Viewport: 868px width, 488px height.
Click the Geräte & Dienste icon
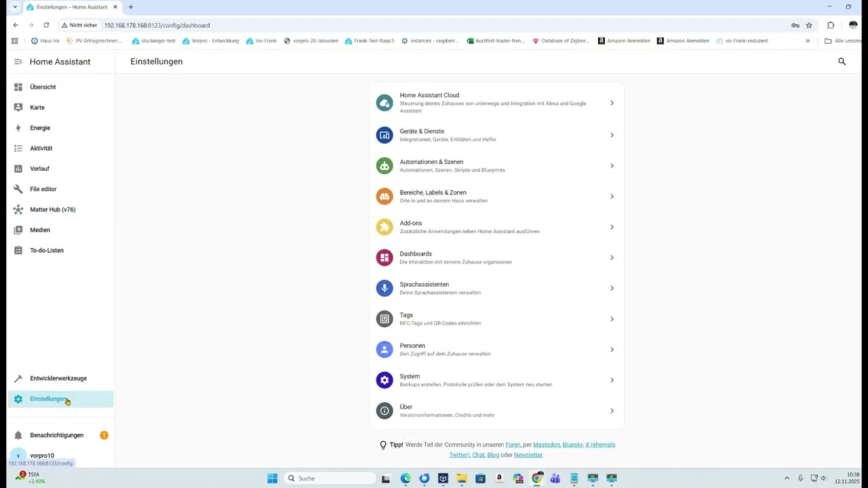384,135
